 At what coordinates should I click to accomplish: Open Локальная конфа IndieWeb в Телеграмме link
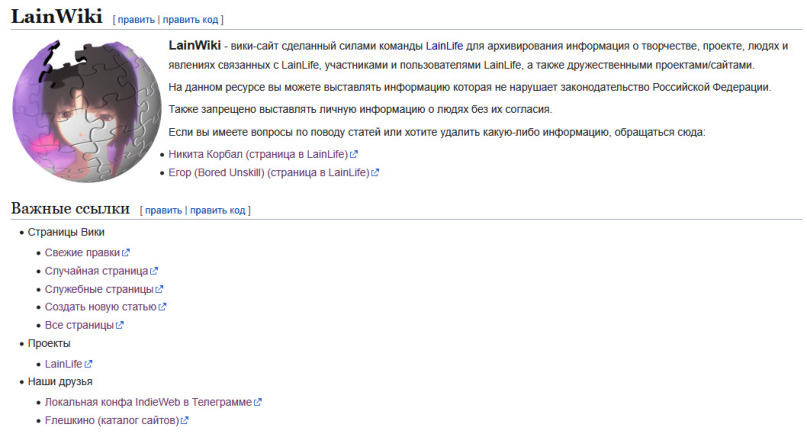[148, 402]
